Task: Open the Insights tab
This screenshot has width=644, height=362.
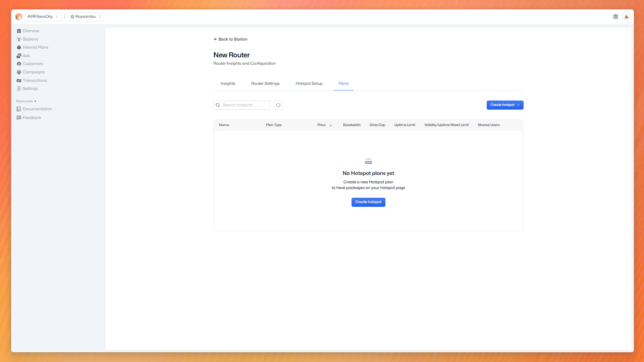Action: pyautogui.click(x=228, y=83)
